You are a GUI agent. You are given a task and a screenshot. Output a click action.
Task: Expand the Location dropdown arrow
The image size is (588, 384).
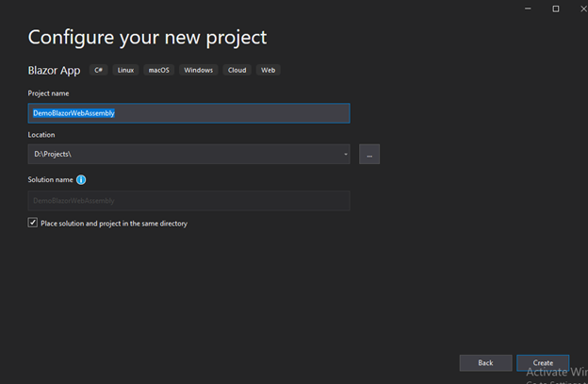346,154
